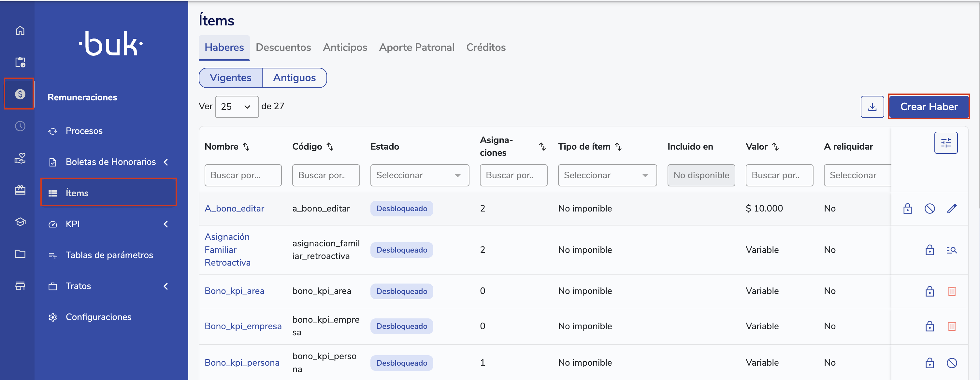Open the Remuneraciones dollar icon

pyautogui.click(x=20, y=94)
